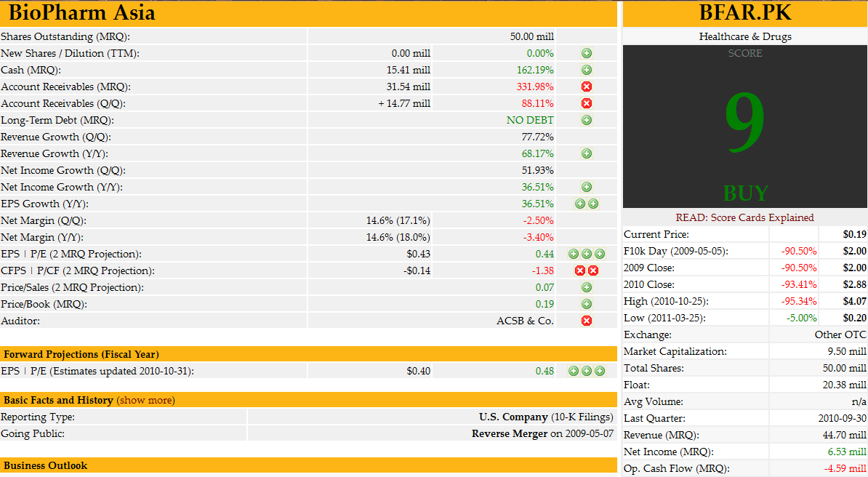
Task: Click the green plus on the Price/Book row
Action: pyautogui.click(x=587, y=304)
